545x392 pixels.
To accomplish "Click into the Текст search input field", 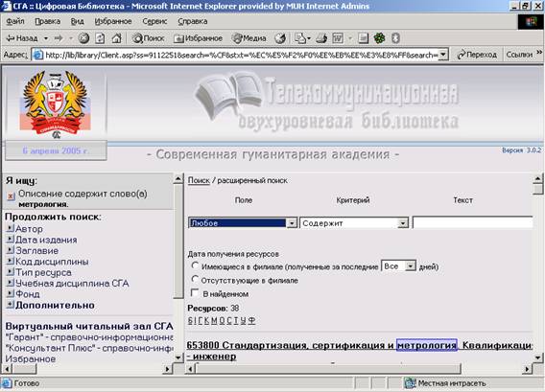I will [472, 222].
